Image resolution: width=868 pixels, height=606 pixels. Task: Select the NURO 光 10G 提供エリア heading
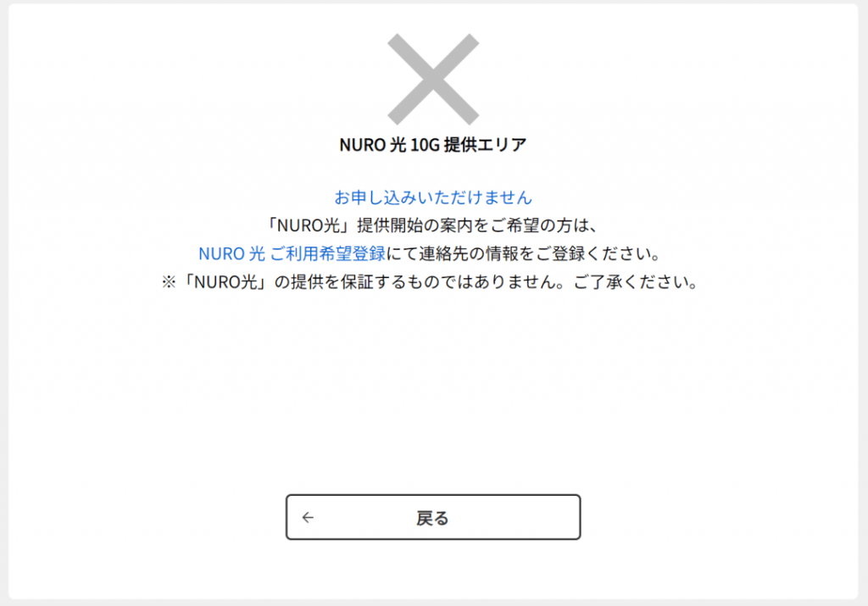(x=433, y=144)
